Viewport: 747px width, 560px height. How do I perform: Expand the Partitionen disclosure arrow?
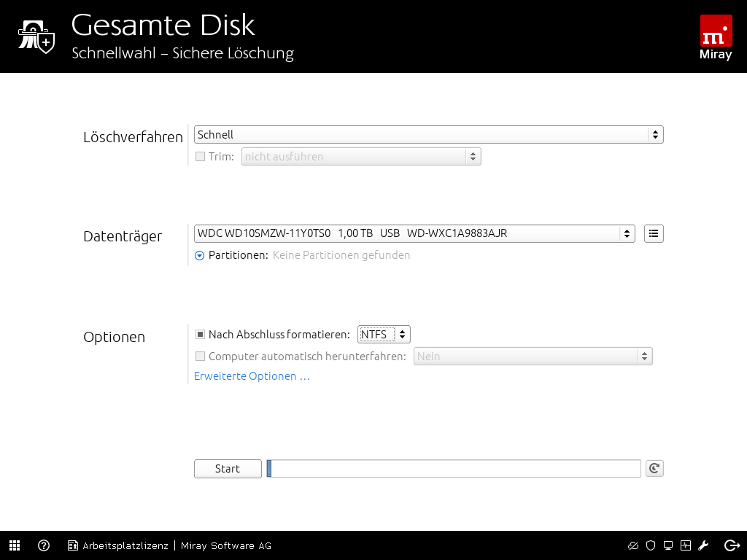pyautogui.click(x=200, y=255)
